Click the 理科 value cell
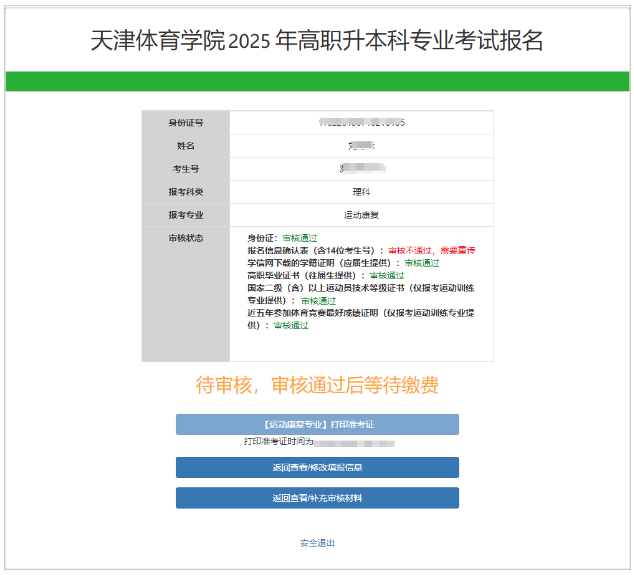Viewport: 634px width, 575px height. (x=361, y=192)
